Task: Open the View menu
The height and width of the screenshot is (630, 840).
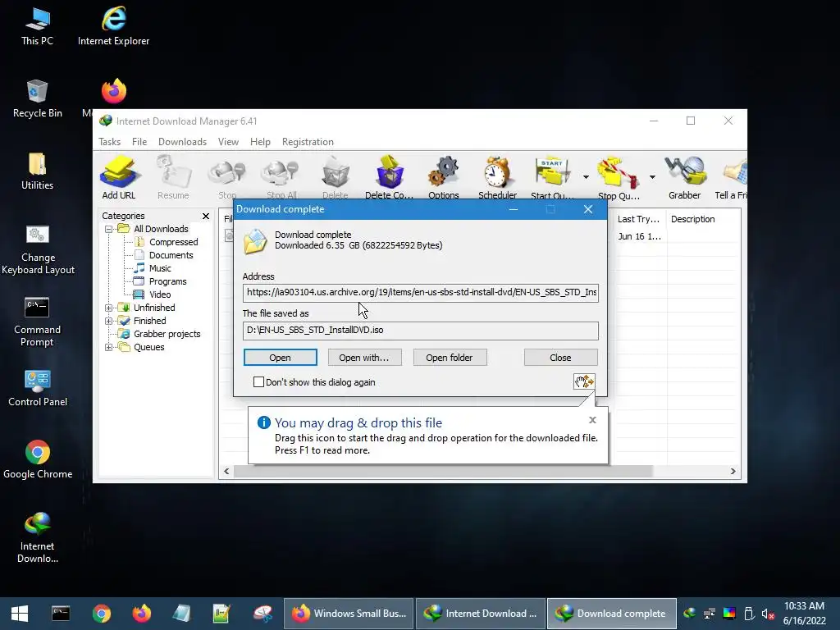Action: (x=228, y=142)
